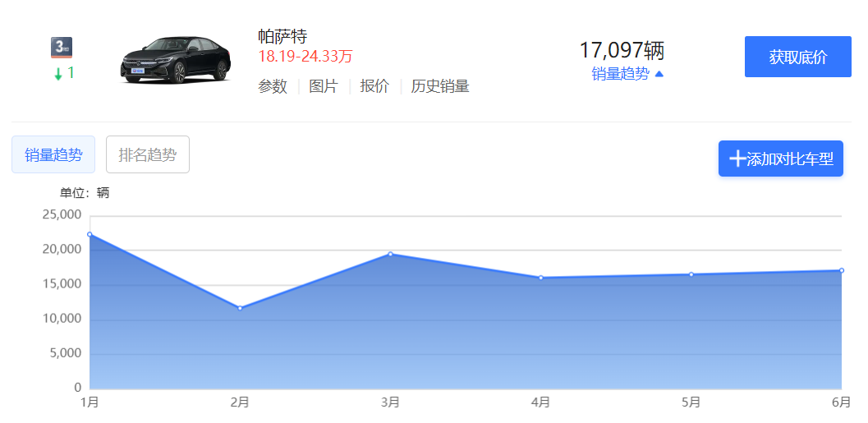
Task: Click the February data point on chart
Action: [x=240, y=308]
